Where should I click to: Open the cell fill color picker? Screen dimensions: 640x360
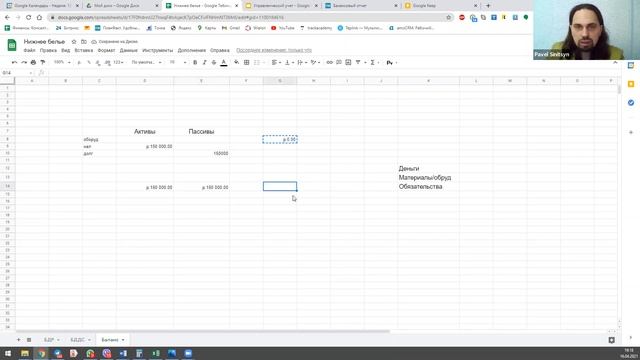click(x=236, y=62)
